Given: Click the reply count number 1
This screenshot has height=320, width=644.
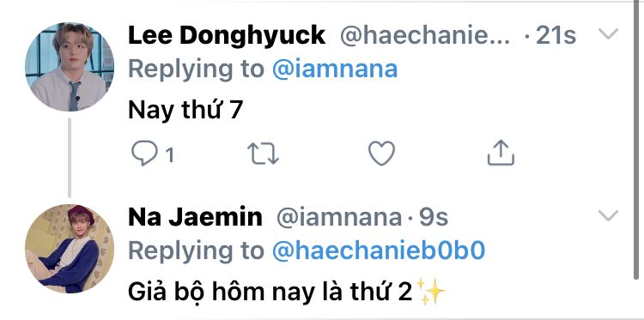Looking at the screenshot, I should 169,155.
